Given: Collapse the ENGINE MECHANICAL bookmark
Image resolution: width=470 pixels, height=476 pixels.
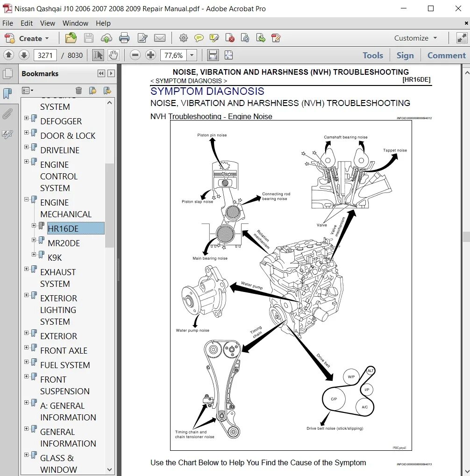Looking at the screenshot, I should click(x=27, y=199).
